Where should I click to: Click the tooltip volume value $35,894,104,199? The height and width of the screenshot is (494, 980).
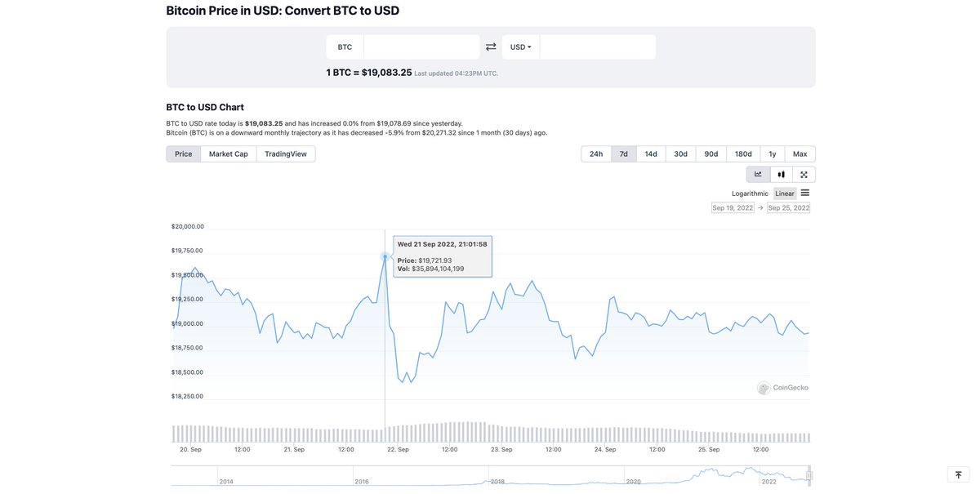(x=438, y=269)
